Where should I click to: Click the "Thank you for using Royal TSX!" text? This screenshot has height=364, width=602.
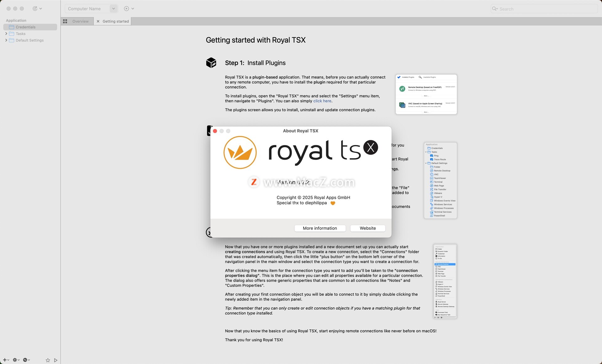point(254,340)
